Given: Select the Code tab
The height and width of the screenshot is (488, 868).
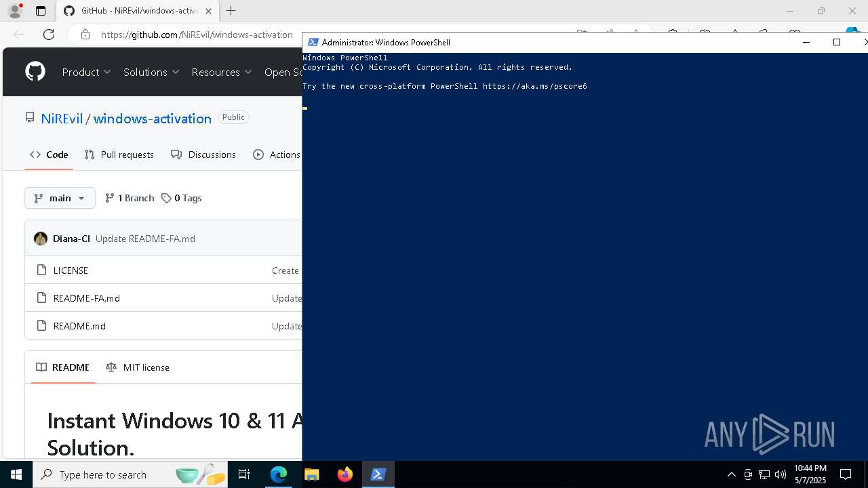Looking at the screenshot, I should [49, 155].
